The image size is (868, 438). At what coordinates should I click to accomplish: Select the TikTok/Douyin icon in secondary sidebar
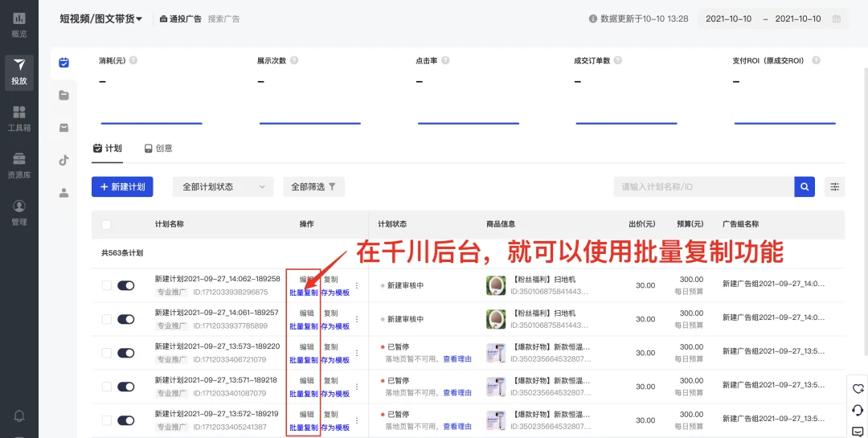(63, 161)
